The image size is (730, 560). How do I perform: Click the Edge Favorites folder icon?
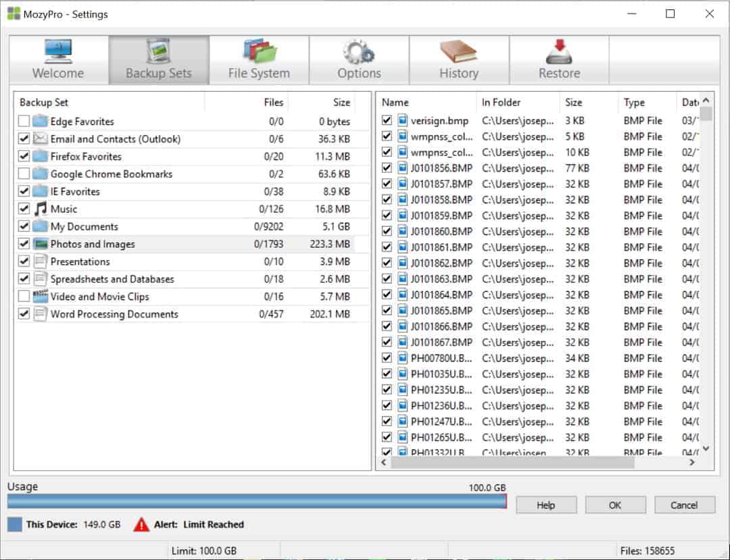click(41, 122)
